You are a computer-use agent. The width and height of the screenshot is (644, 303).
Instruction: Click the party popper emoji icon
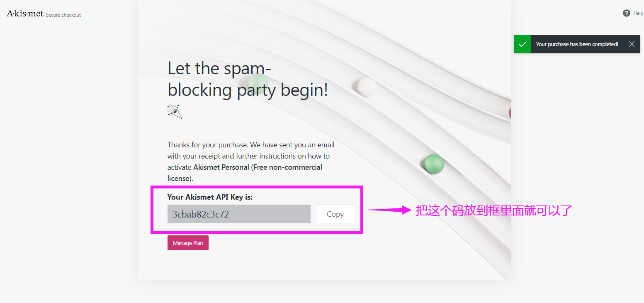click(x=175, y=112)
